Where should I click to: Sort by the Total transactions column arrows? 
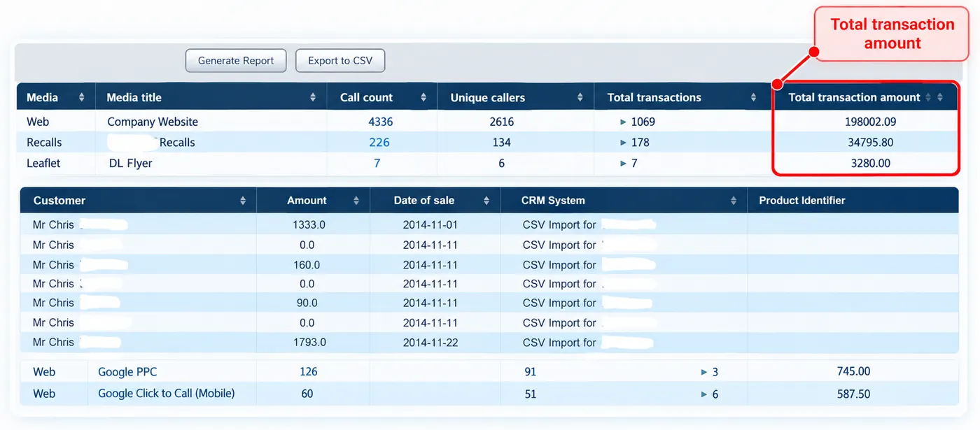point(753,97)
